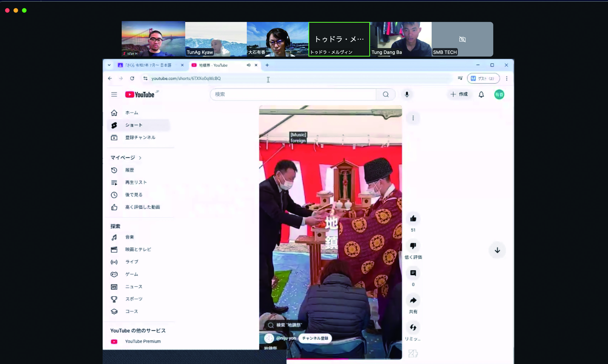Select ホーム in the sidebar

(x=131, y=113)
